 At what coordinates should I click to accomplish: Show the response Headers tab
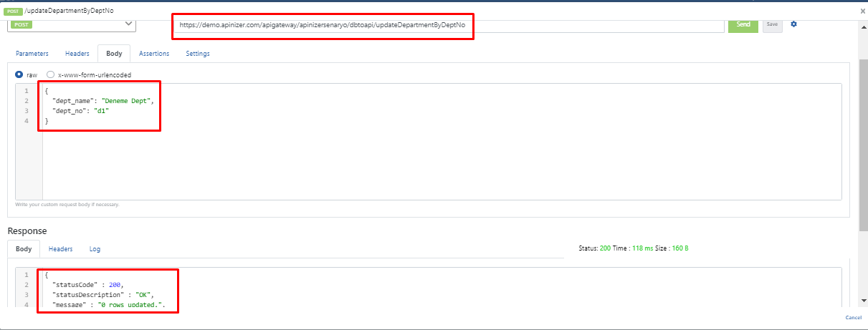pos(61,249)
